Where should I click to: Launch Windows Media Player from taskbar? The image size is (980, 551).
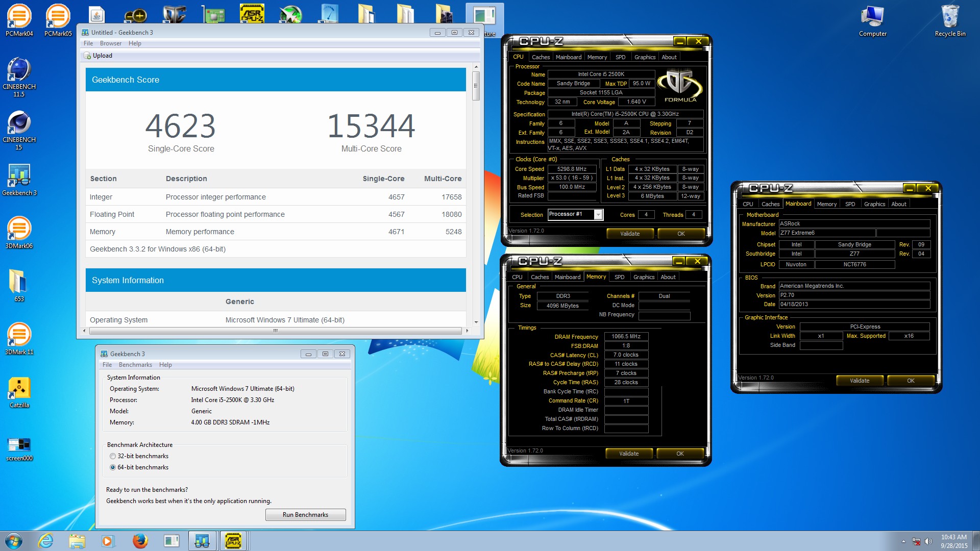[108, 541]
